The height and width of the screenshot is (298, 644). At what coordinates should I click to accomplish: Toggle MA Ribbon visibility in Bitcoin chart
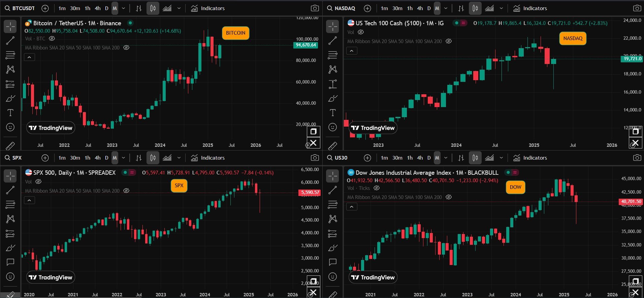[x=126, y=48]
